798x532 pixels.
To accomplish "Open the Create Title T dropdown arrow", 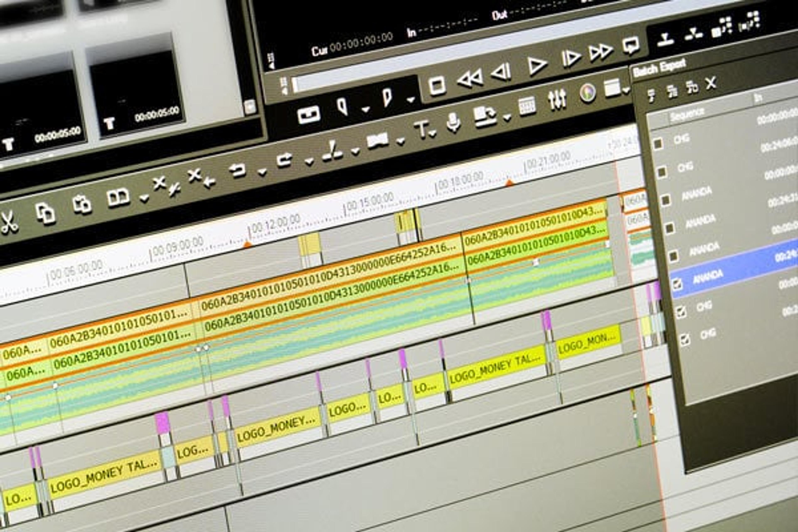I will coord(432,134).
